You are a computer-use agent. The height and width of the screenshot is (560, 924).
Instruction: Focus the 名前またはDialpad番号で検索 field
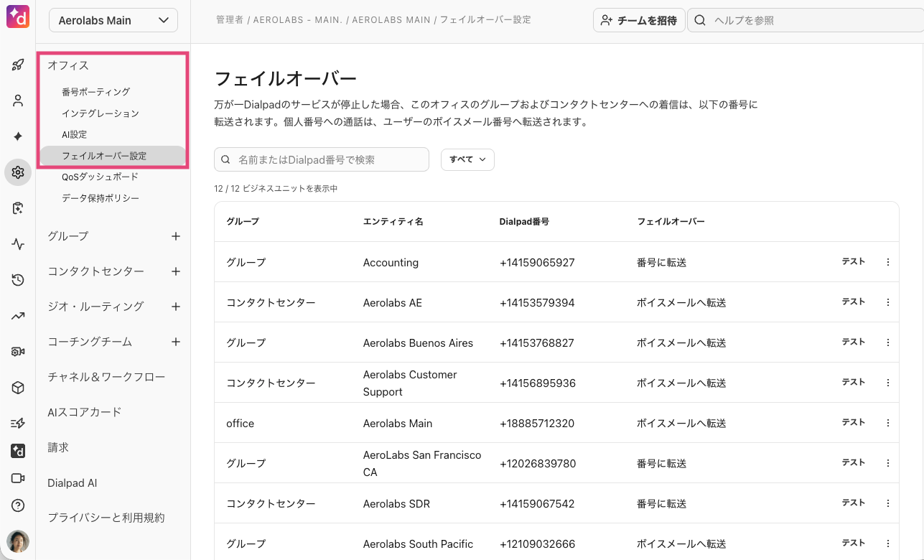click(x=322, y=159)
